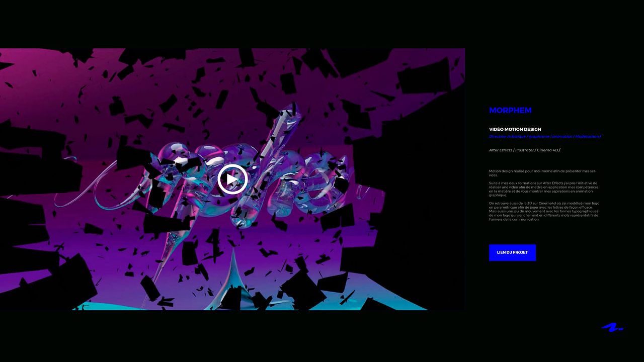Click paragraph starting 'On retrouve aussi de la 3D'
This screenshot has width=644, height=362.
[x=544, y=211]
